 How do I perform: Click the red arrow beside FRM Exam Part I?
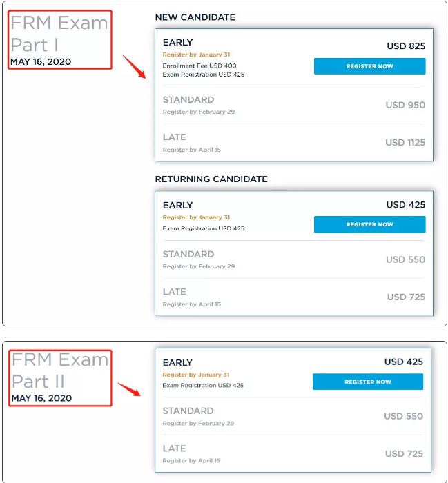click(134, 68)
